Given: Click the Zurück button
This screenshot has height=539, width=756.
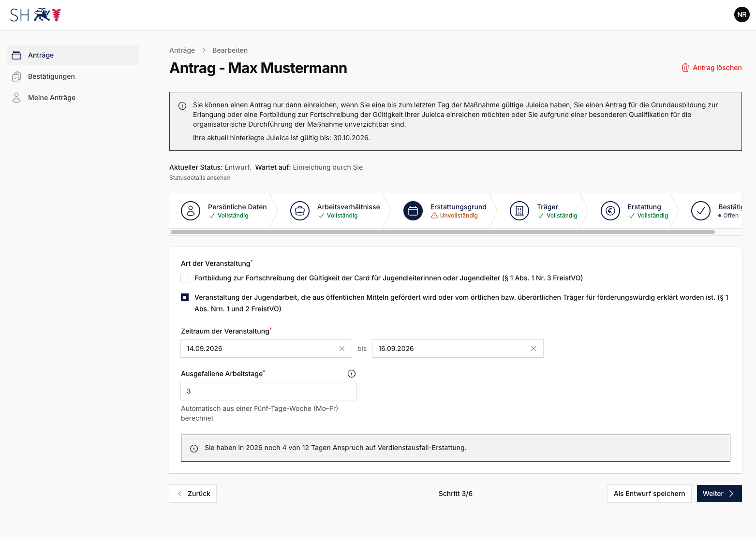Looking at the screenshot, I should 193,494.
